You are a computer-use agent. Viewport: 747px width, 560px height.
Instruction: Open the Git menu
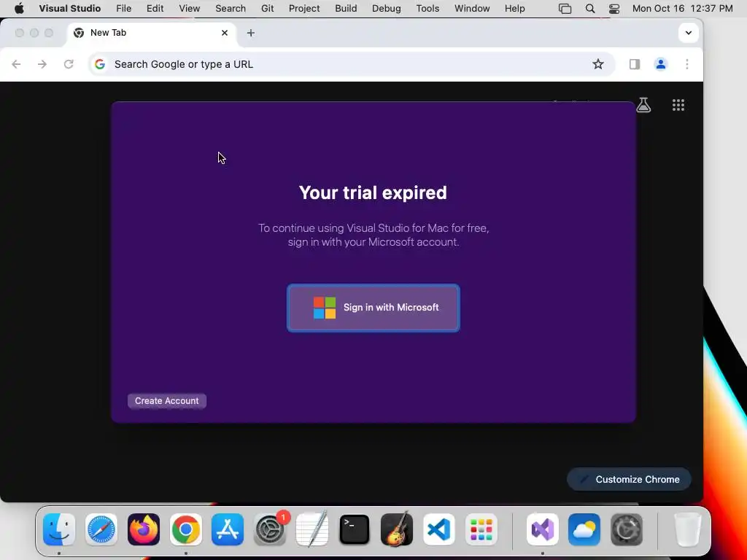(x=267, y=9)
